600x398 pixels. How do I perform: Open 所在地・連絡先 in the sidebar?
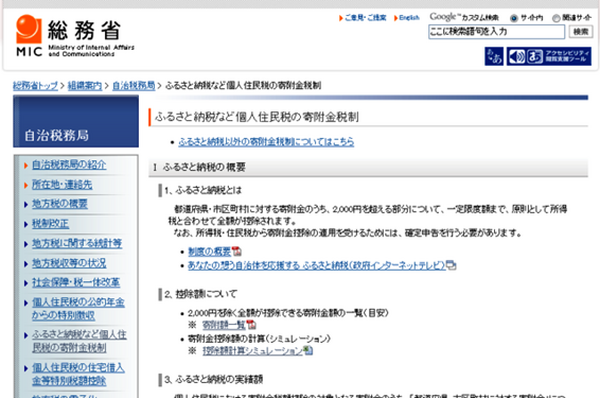62,184
